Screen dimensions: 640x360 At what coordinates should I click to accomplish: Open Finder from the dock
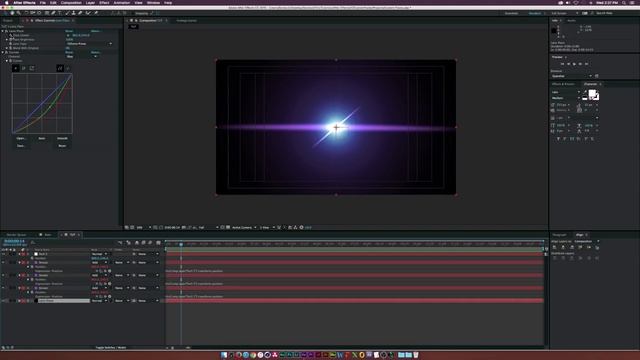pyautogui.click(x=224, y=355)
